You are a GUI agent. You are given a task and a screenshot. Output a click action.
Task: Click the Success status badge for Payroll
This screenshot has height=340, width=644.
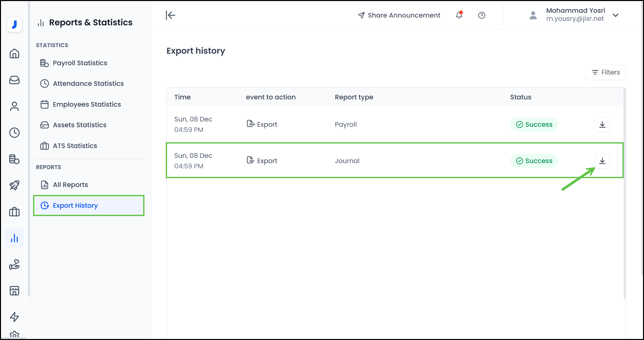click(x=534, y=124)
